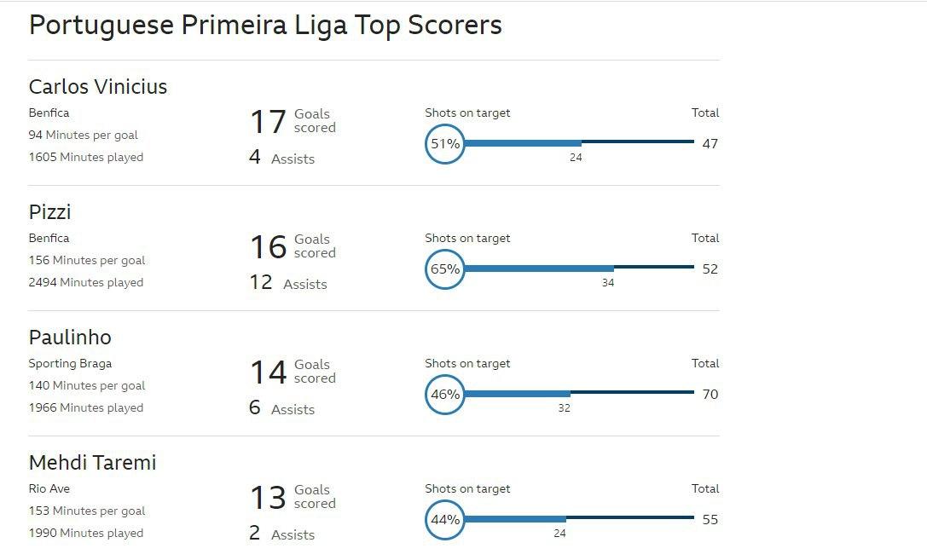Click on the player name Paulinho
This screenshot has width=927, height=560.
70,338
